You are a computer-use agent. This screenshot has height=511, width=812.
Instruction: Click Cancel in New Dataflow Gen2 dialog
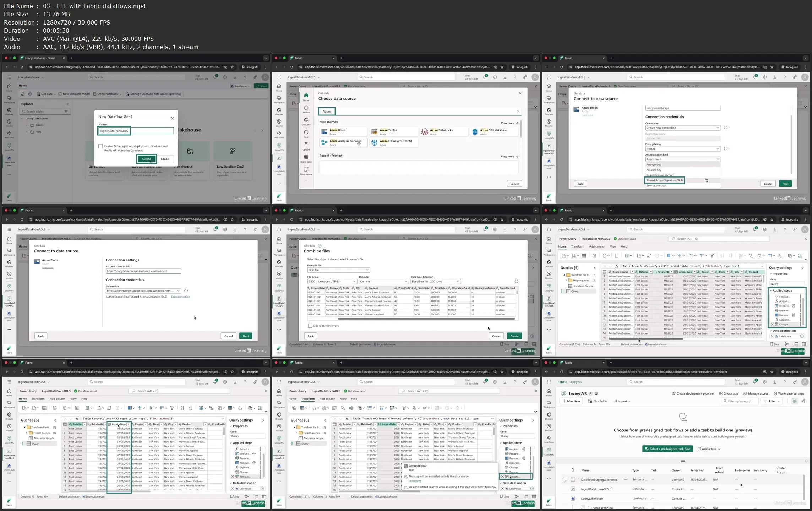165,159
